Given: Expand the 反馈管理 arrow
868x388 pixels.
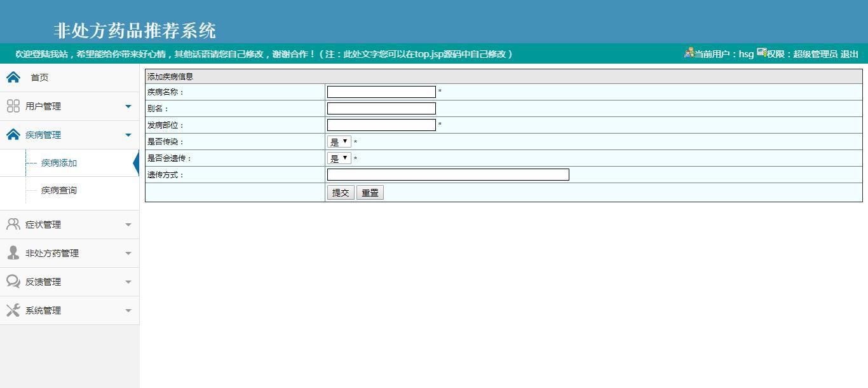Looking at the screenshot, I should pos(128,282).
